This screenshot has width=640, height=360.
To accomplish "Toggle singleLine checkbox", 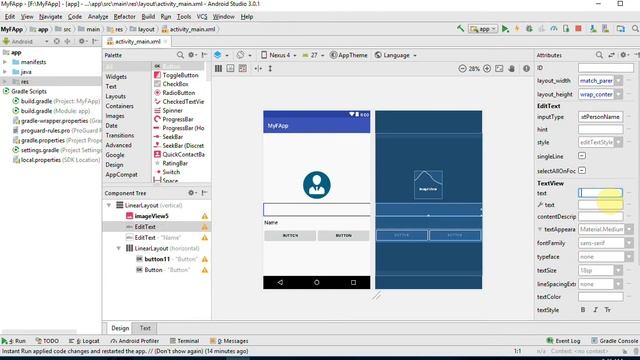I will pyautogui.click(x=582, y=156).
